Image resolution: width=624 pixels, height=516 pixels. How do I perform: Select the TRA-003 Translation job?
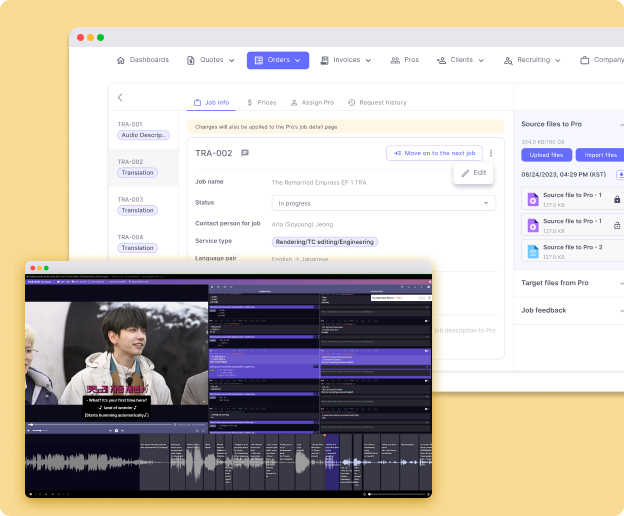[137, 205]
